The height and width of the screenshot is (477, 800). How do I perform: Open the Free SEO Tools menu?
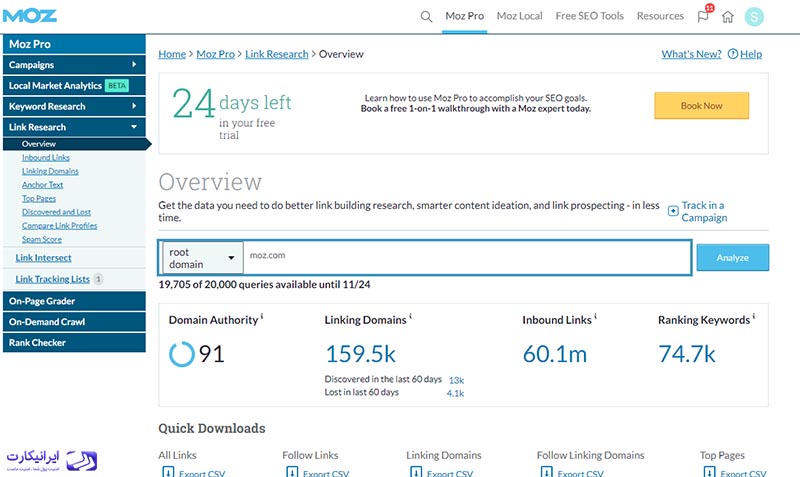[x=589, y=16]
